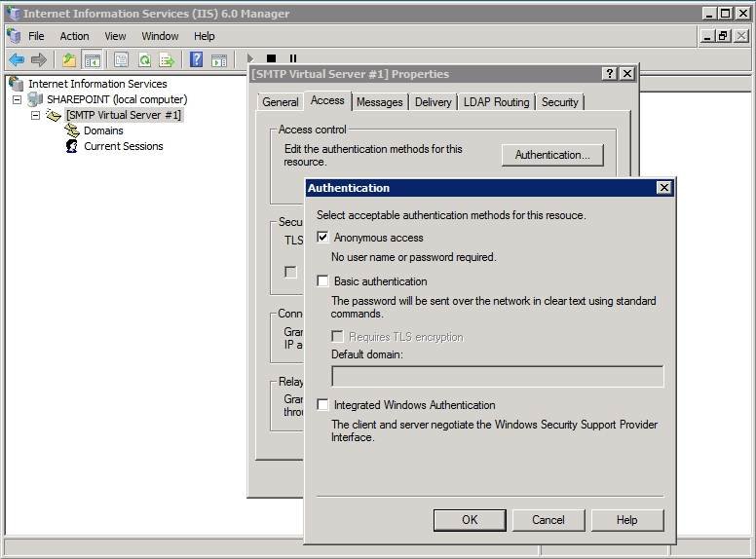Click the Refresh toolbar icon

pos(144,59)
